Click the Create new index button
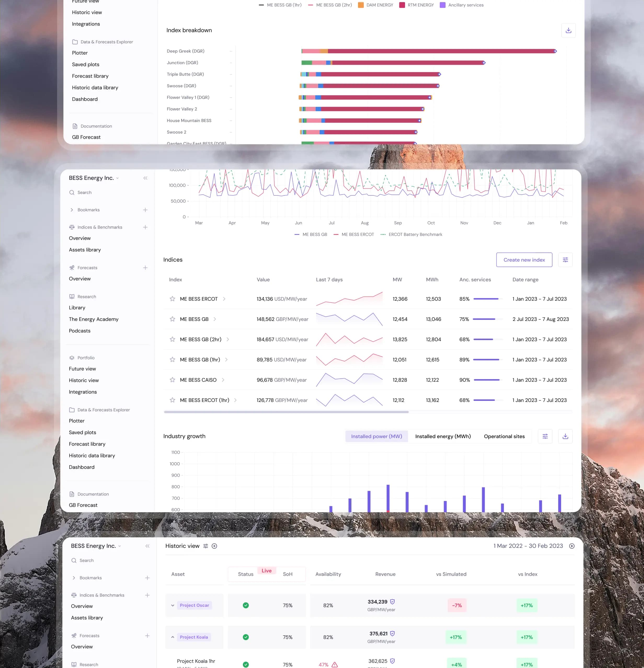The height and width of the screenshot is (668, 644). (523, 260)
